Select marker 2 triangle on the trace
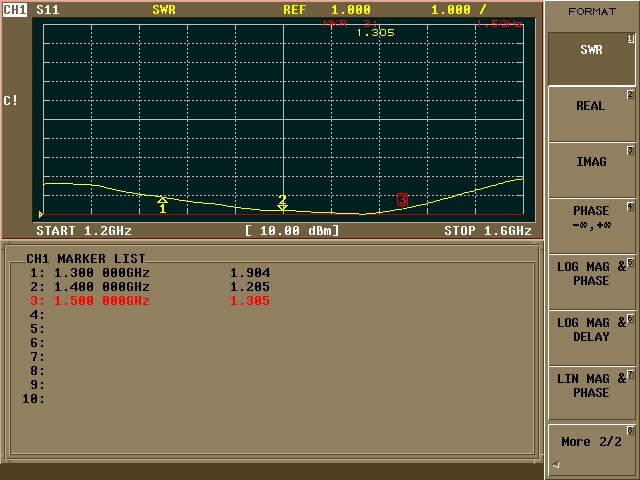The image size is (640, 480). [x=282, y=207]
